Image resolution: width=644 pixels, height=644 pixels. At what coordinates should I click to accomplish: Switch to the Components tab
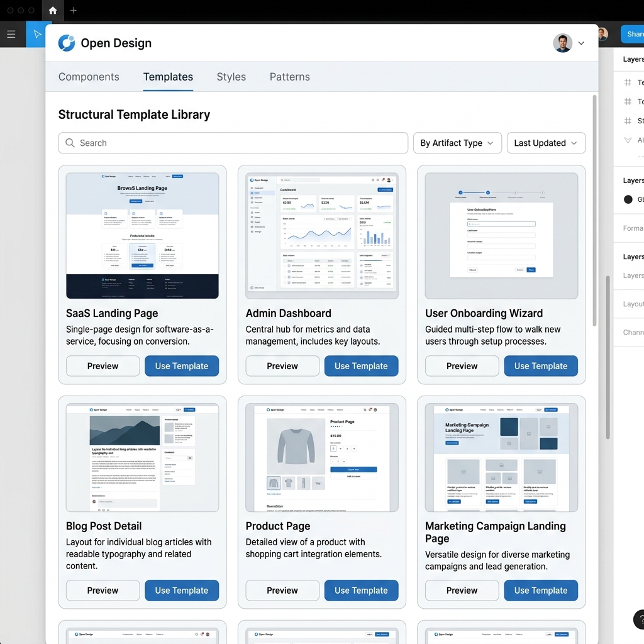click(89, 77)
